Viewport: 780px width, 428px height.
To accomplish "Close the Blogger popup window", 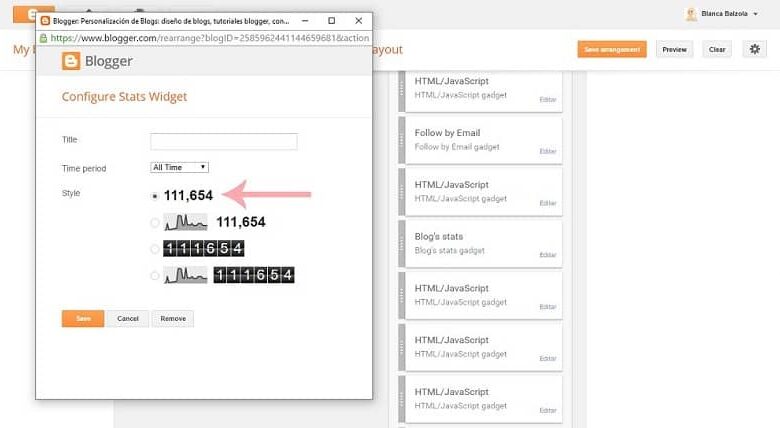I will (x=359, y=21).
